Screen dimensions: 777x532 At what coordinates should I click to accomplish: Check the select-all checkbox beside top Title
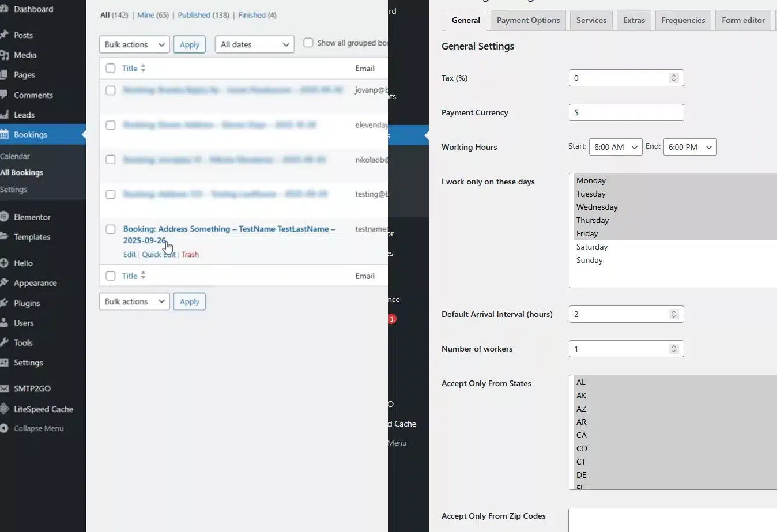(x=111, y=69)
